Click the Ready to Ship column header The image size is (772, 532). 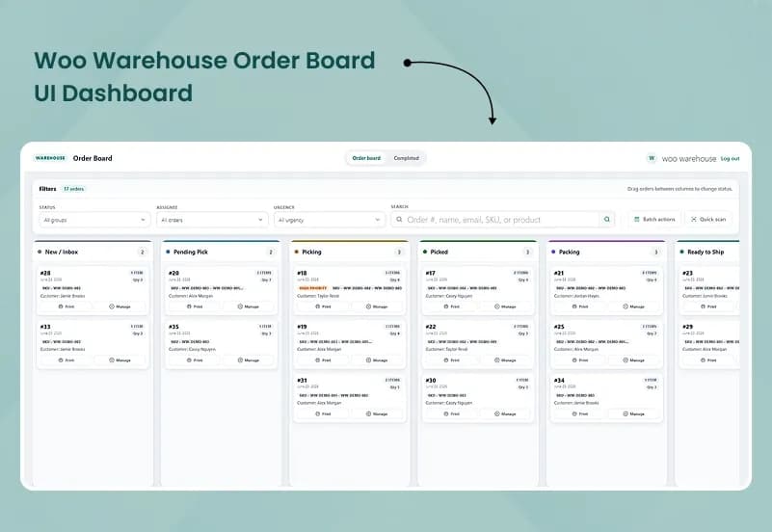pos(708,252)
